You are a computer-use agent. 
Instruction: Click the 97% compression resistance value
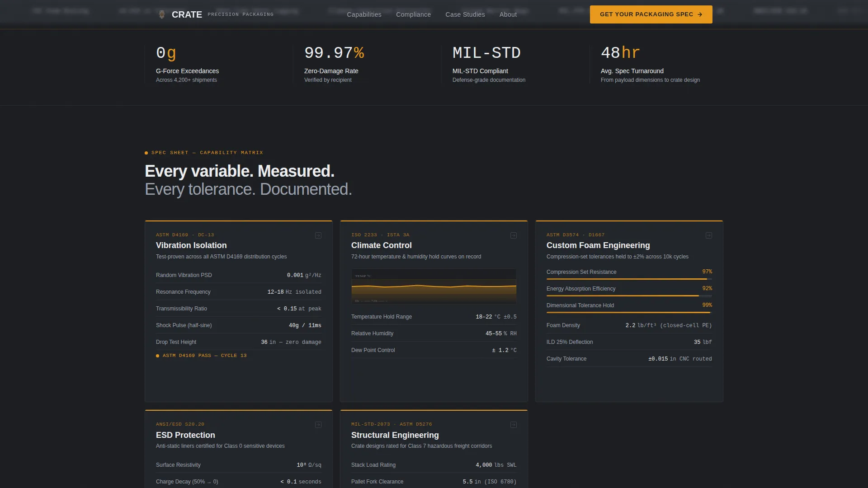coord(707,272)
